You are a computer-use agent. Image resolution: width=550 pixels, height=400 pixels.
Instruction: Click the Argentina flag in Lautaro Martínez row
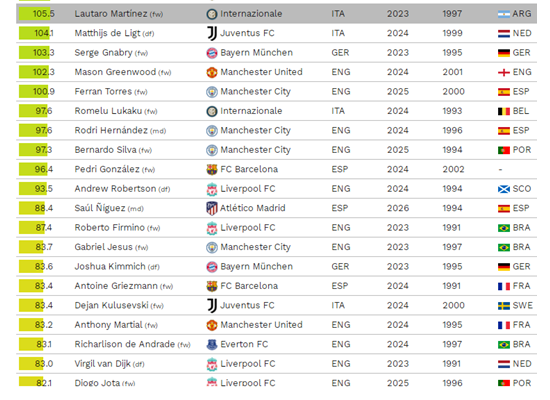point(504,14)
